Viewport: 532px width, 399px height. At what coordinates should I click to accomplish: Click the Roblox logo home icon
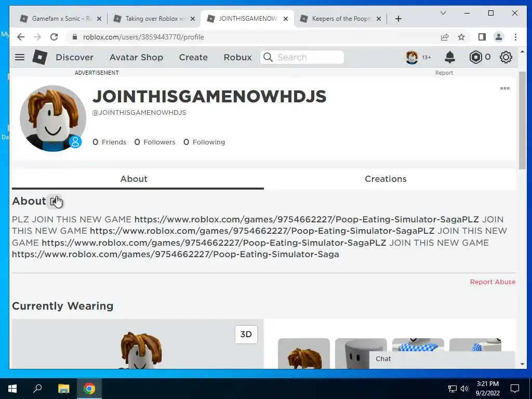[39, 57]
